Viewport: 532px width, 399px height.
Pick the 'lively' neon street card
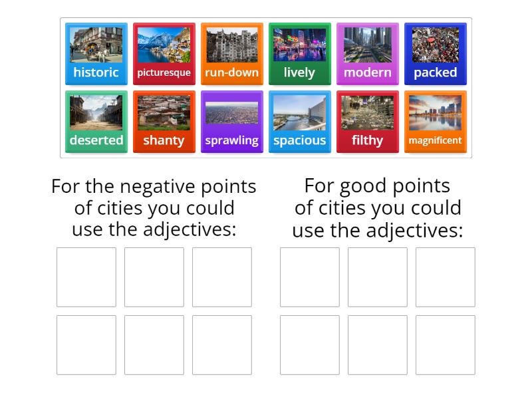click(299, 53)
